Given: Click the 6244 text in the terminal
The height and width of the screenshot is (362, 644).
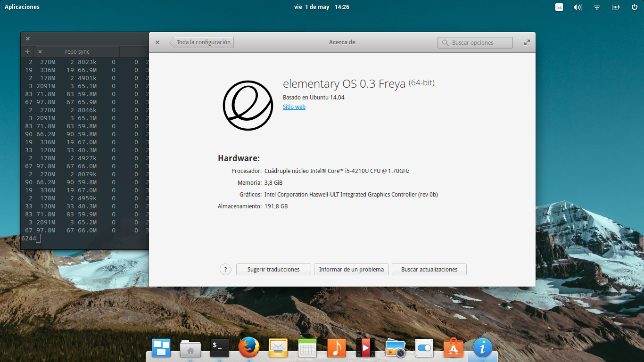Looking at the screenshot, I should click(x=29, y=239).
